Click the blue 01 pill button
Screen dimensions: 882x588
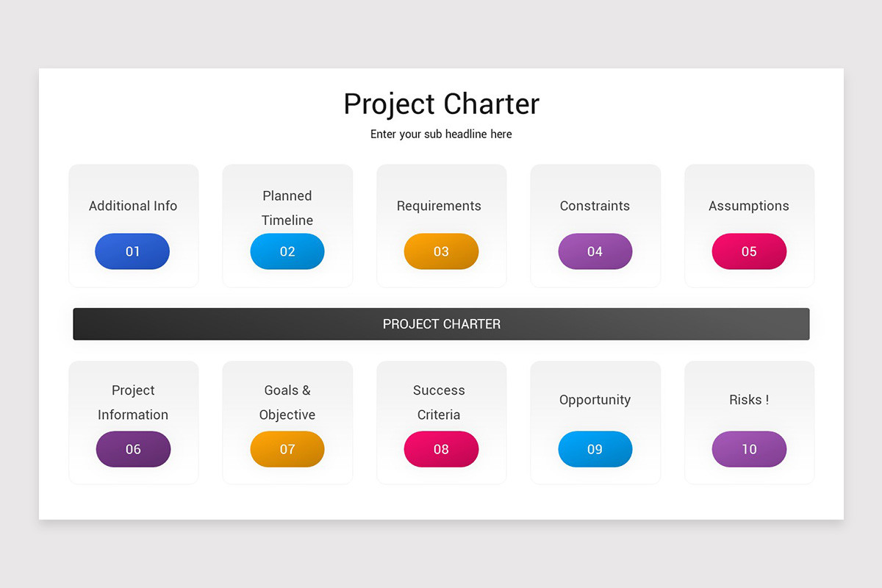[x=132, y=251]
